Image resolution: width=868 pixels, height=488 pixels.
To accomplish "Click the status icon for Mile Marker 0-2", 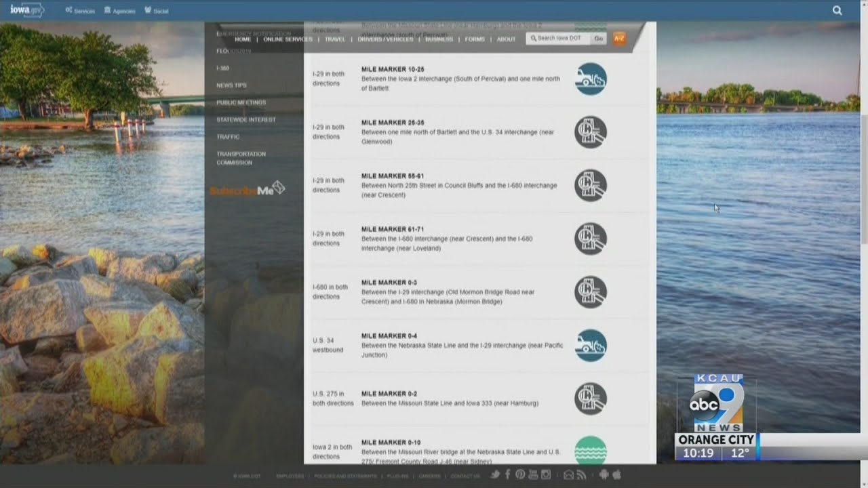I will click(x=591, y=399).
